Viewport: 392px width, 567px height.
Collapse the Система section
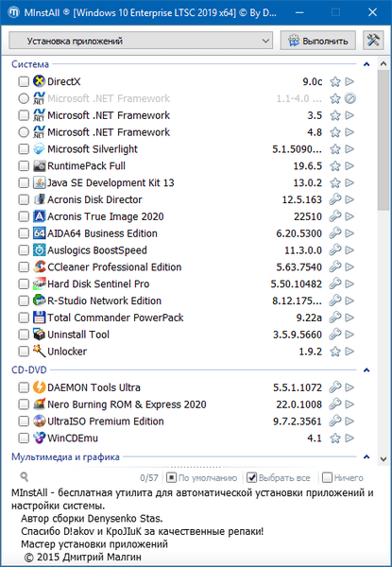tap(366, 64)
